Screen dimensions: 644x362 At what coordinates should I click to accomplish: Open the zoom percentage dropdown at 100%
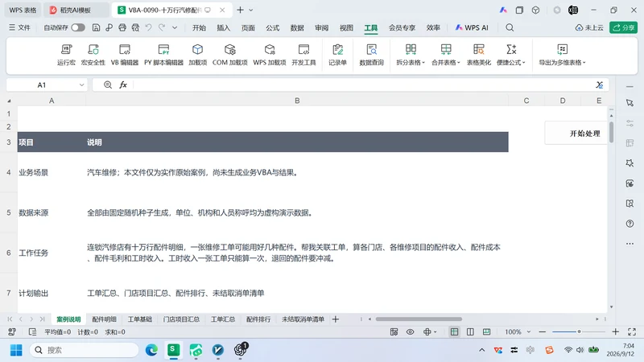point(529,332)
